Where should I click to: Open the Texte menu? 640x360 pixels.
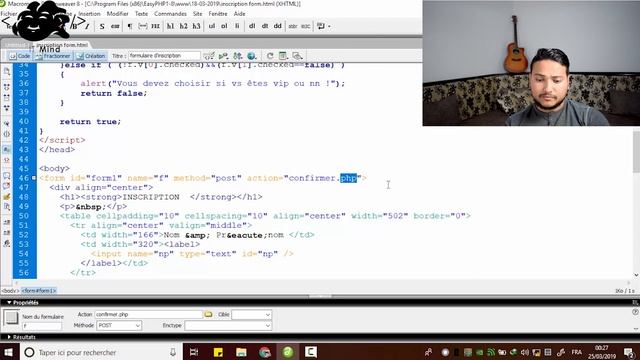click(x=141, y=13)
